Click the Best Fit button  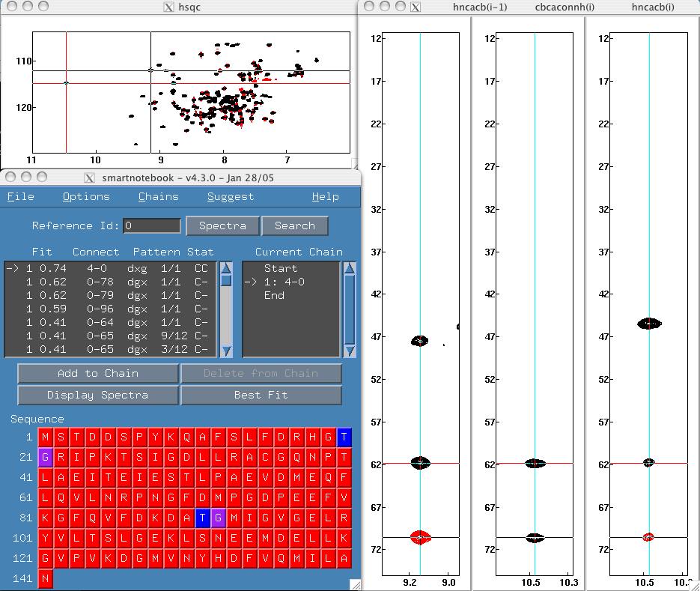click(261, 395)
